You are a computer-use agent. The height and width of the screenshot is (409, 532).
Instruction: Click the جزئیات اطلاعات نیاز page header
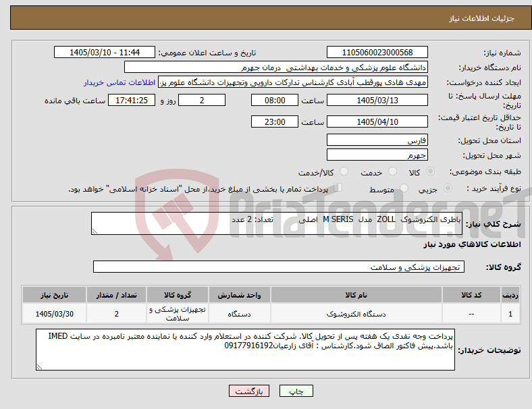pos(481,18)
